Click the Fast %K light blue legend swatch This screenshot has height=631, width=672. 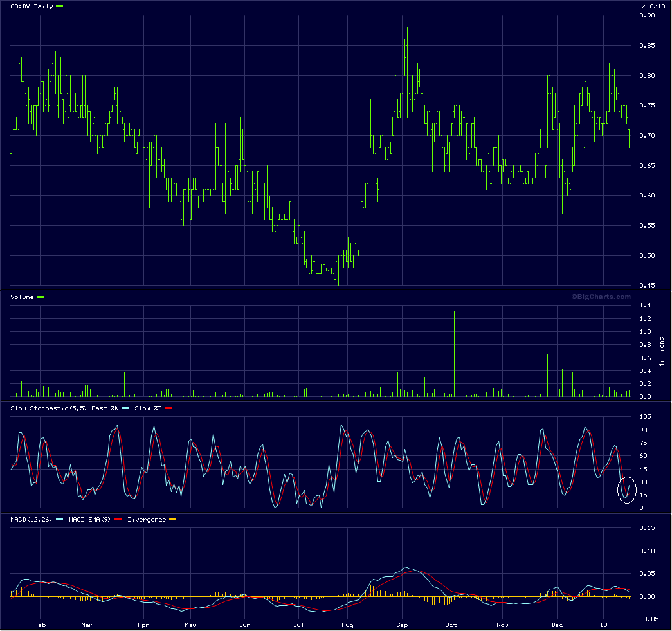pos(125,408)
